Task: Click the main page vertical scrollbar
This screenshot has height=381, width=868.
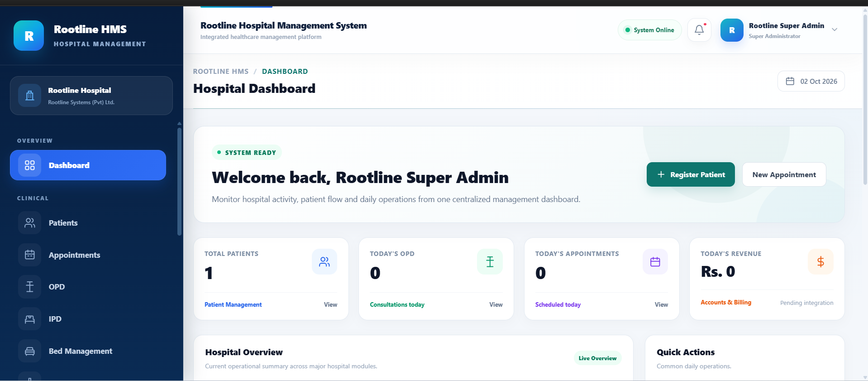Action: (x=865, y=100)
